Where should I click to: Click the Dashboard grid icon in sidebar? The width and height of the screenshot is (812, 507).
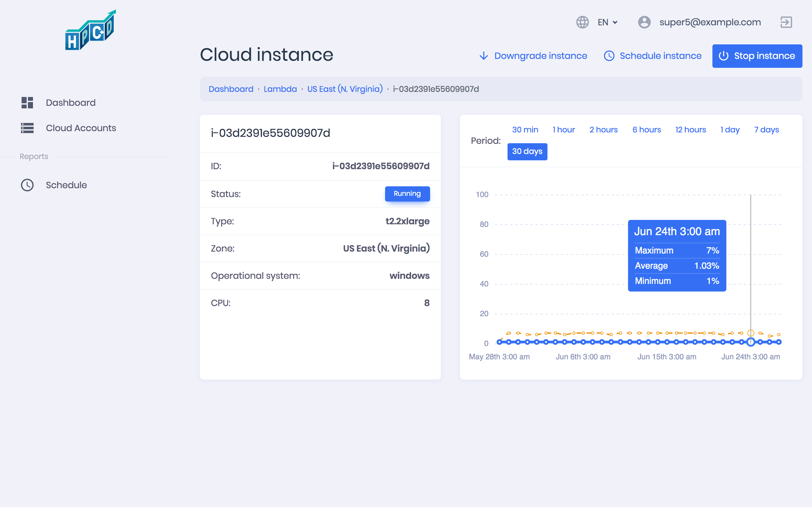(x=27, y=103)
